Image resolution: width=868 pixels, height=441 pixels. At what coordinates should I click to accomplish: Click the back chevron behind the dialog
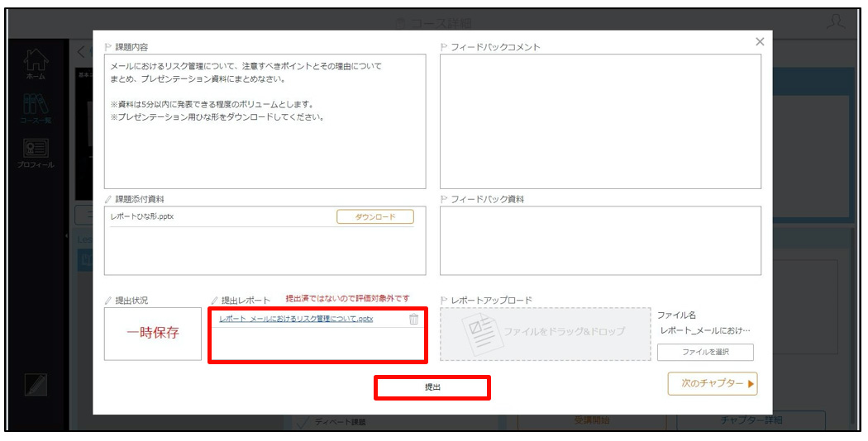(x=81, y=53)
